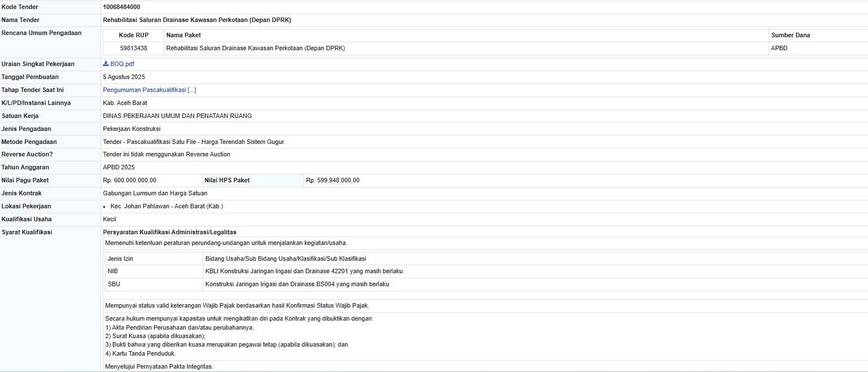This screenshot has height=372, width=868.
Task: Click the Nilai HPS Paket label
Action: coord(227,181)
